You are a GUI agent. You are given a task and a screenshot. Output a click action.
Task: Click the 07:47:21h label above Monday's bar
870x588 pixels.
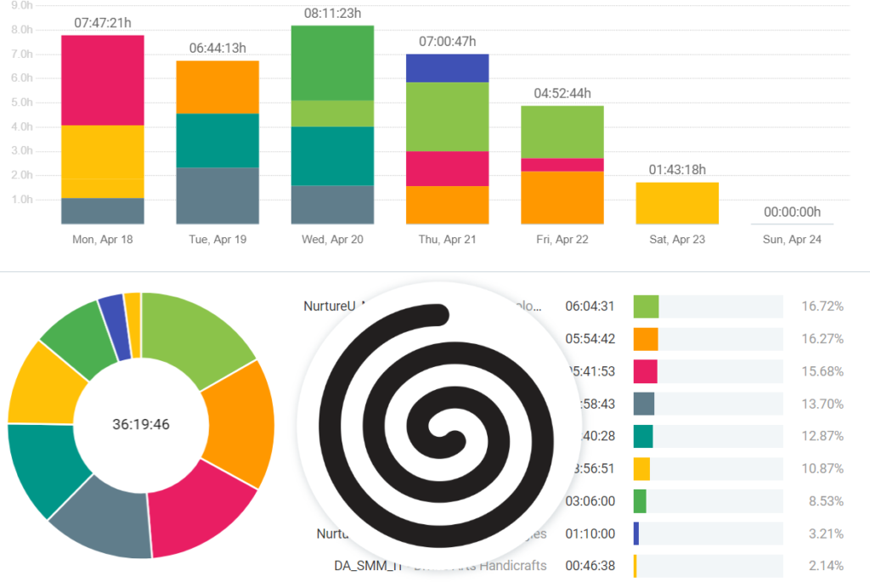pos(102,23)
